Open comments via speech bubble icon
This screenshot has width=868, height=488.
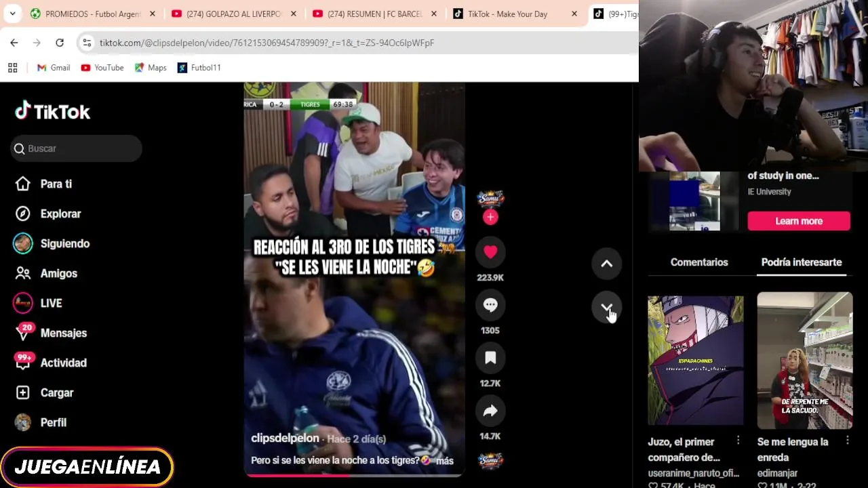(x=490, y=305)
